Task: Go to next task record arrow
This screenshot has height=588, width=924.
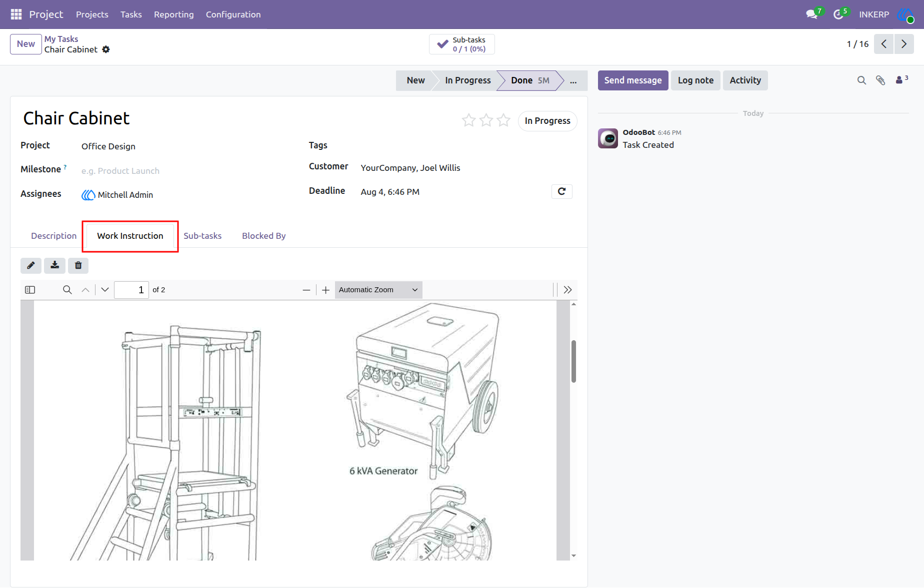Action: 904,44
